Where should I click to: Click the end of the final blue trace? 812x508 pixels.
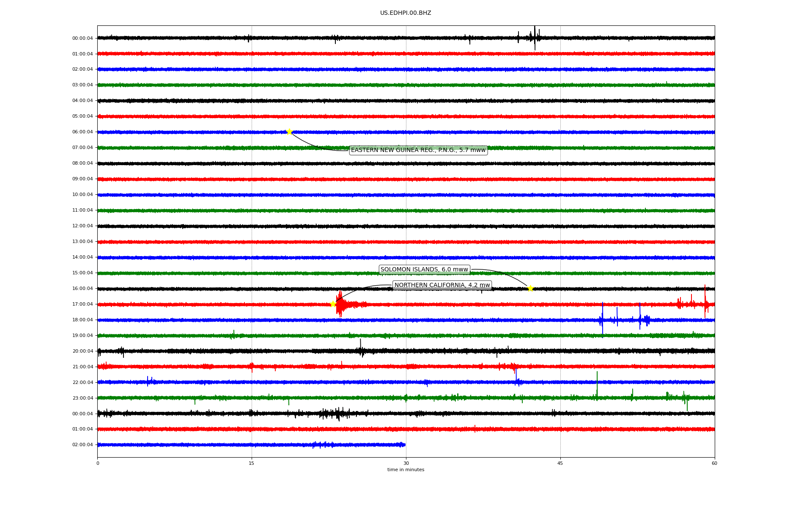click(x=404, y=444)
